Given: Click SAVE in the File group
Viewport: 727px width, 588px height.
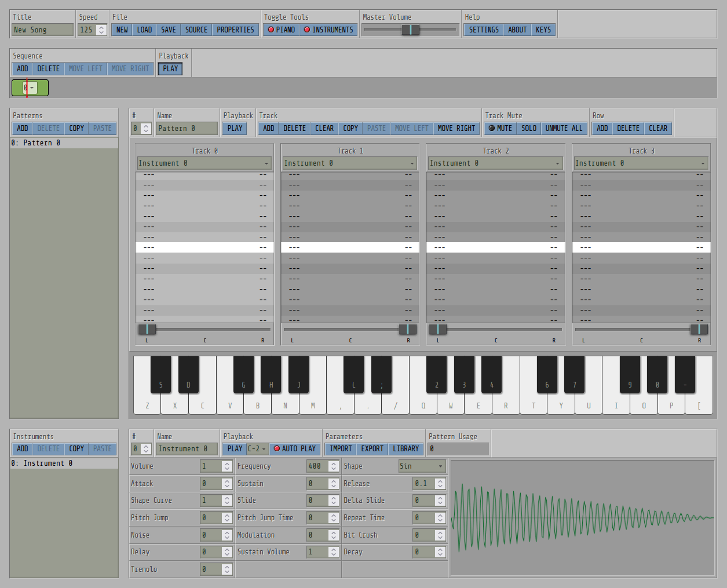Looking at the screenshot, I should point(169,30).
